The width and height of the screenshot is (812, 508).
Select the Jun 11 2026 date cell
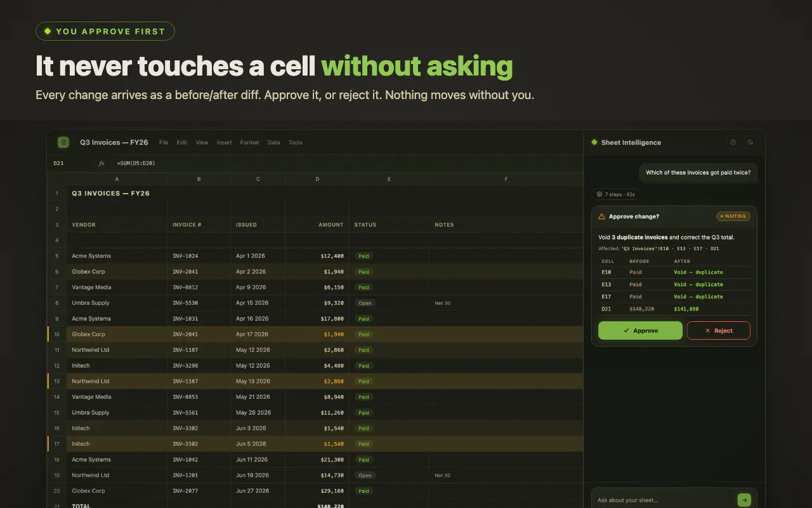click(258, 459)
